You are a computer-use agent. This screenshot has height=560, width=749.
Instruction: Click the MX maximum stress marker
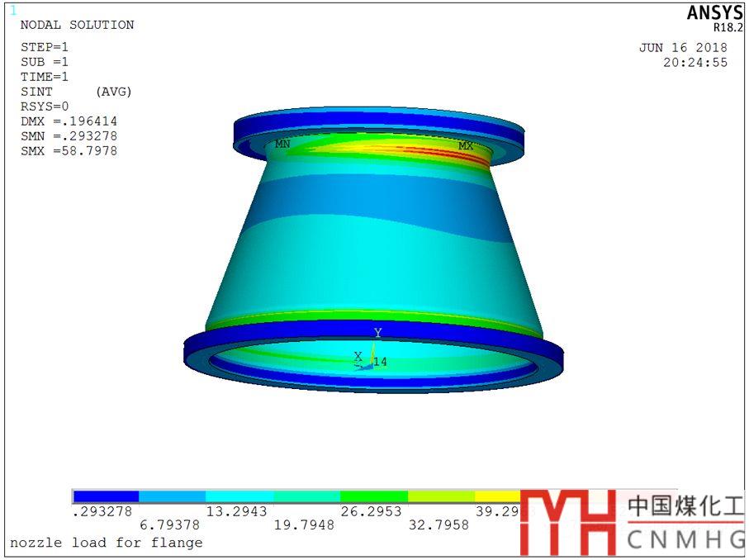click(x=466, y=146)
